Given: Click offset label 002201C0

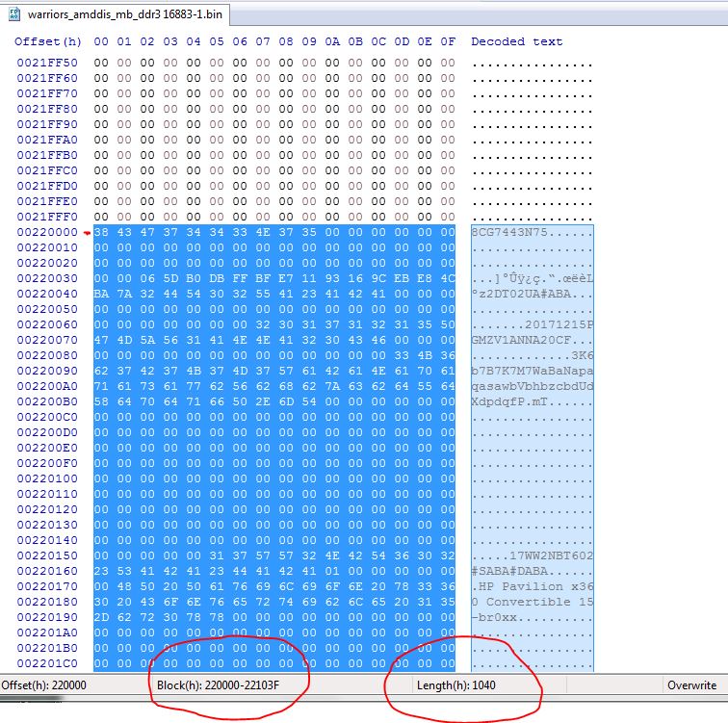Looking at the screenshot, I should [47, 663].
